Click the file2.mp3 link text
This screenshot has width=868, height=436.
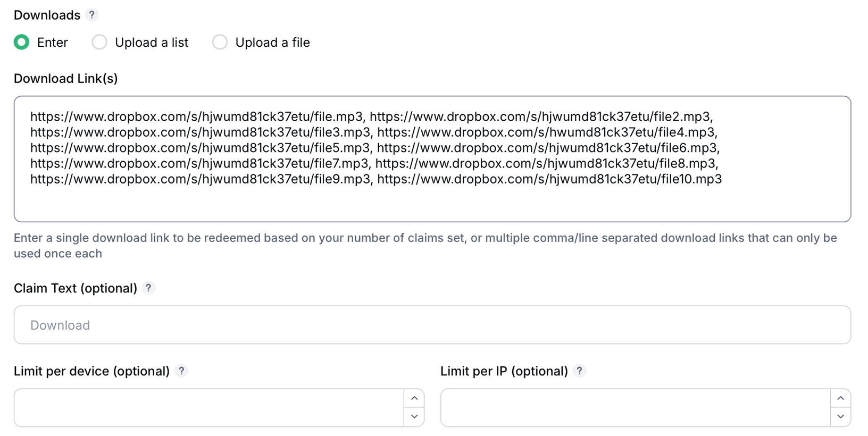click(541, 116)
